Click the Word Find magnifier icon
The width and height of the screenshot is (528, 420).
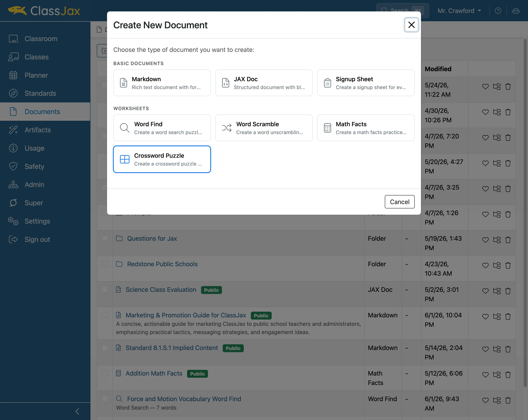pyautogui.click(x=124, y=128)
